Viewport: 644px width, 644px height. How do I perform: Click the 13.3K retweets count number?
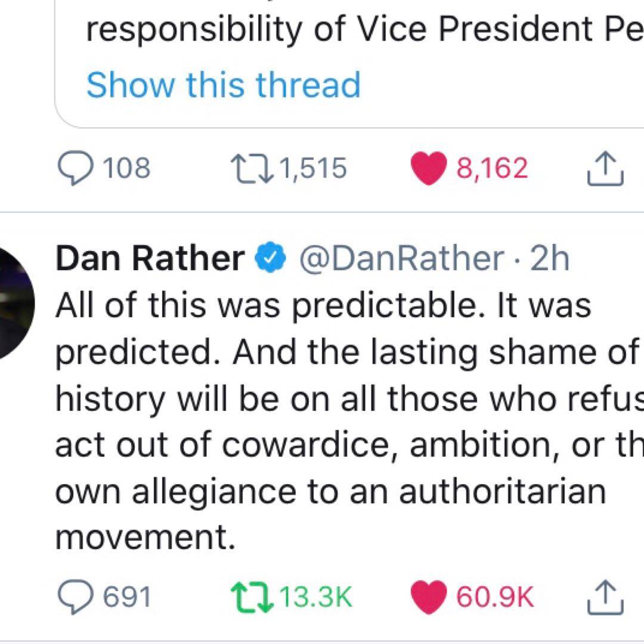[x=316, y=597]
